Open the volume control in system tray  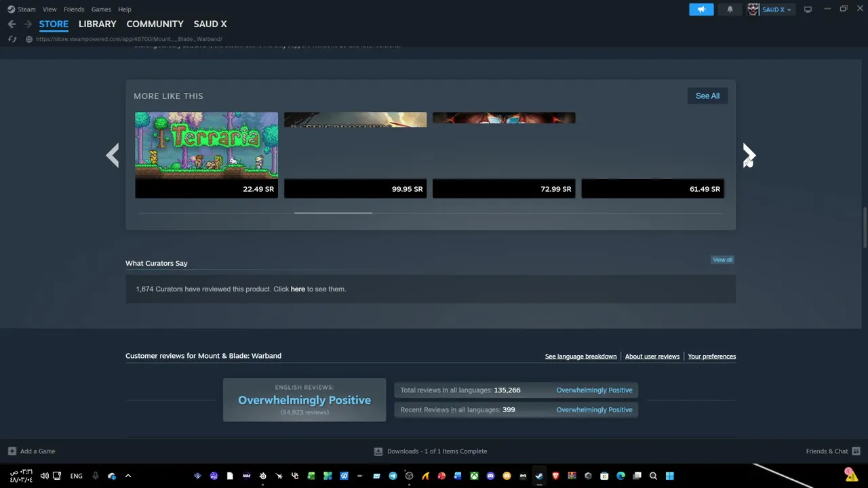click(x=44, y=476)
